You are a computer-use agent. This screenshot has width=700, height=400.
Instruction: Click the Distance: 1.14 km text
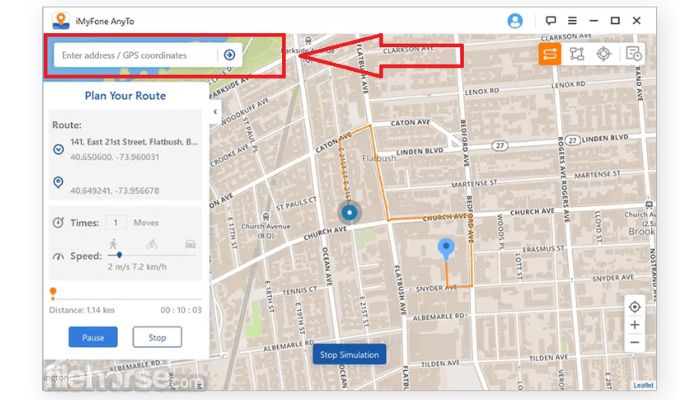82,310
